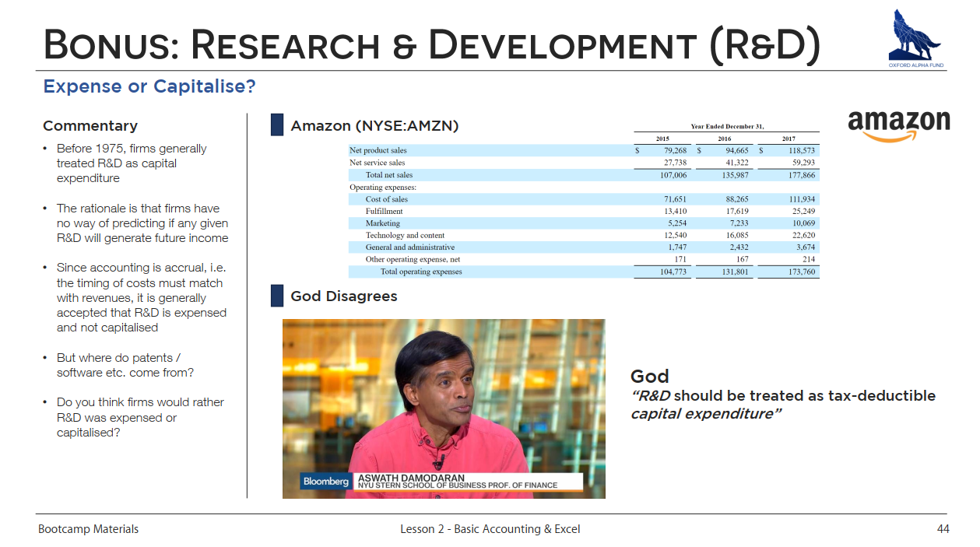This screenshot has width=980, height=547.
Task: Select the slide title 'Bonus: Research & Development (R&D)'
Action: click(432, 44)
